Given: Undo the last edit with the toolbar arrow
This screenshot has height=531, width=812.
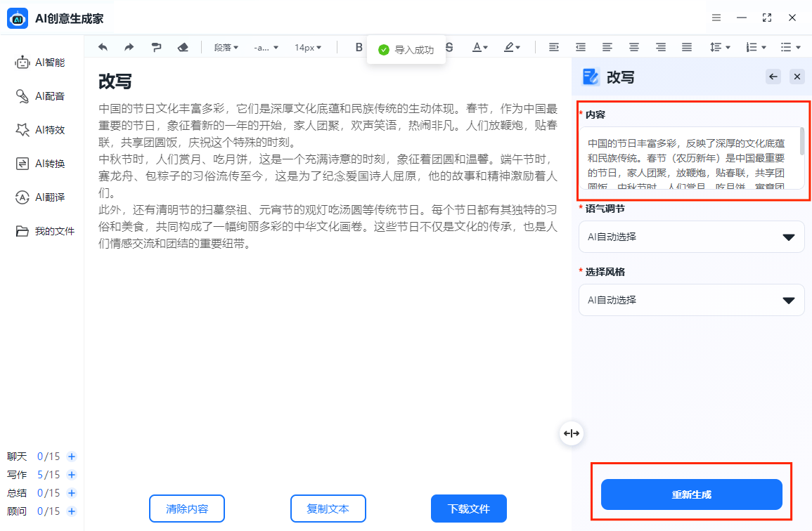Looking at the screenshot, I should click(x=102, y=46).
